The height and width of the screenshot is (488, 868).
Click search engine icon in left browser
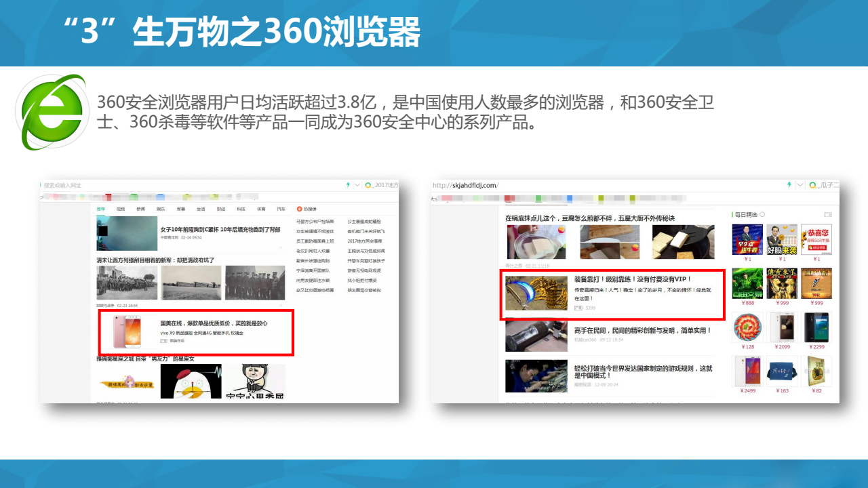point(369,185)
